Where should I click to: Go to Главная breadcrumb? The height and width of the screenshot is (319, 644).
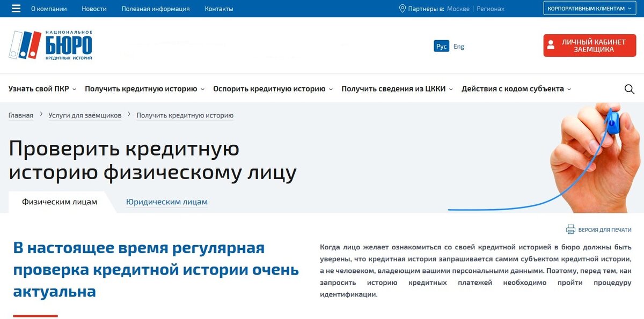click(x=21, y=115)
